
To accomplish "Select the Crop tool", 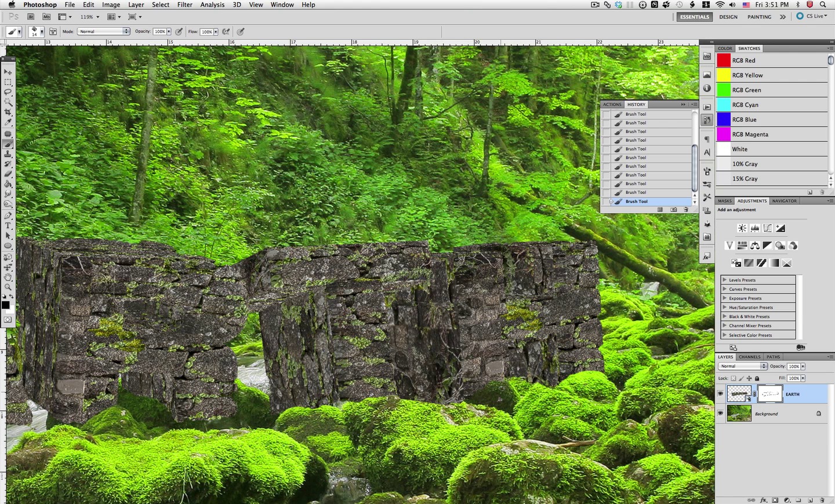I will coord(8,112).
